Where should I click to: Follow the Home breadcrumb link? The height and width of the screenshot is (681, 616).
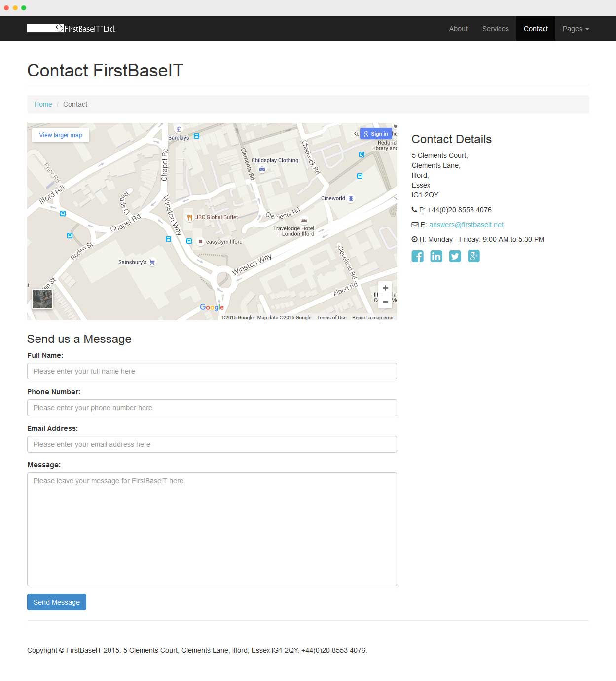click(43, 104)
